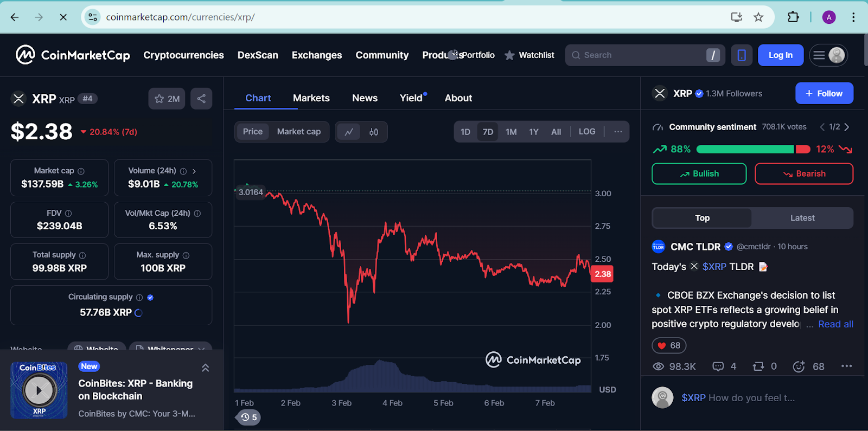Viewport: 868px width, 431px height.
Task: Open DexScan navigation menu
Action: pos(258,55)
